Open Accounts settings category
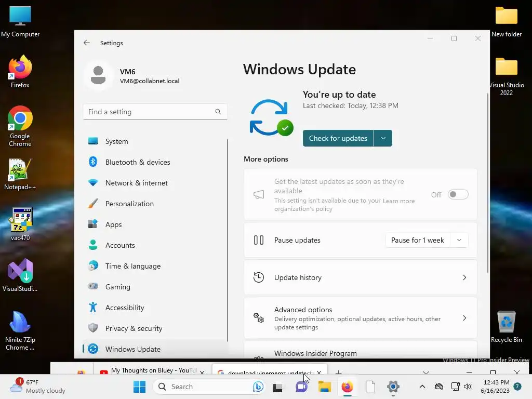Image resolution: width=532 pixels, height=399 pixels. point(155,245)
